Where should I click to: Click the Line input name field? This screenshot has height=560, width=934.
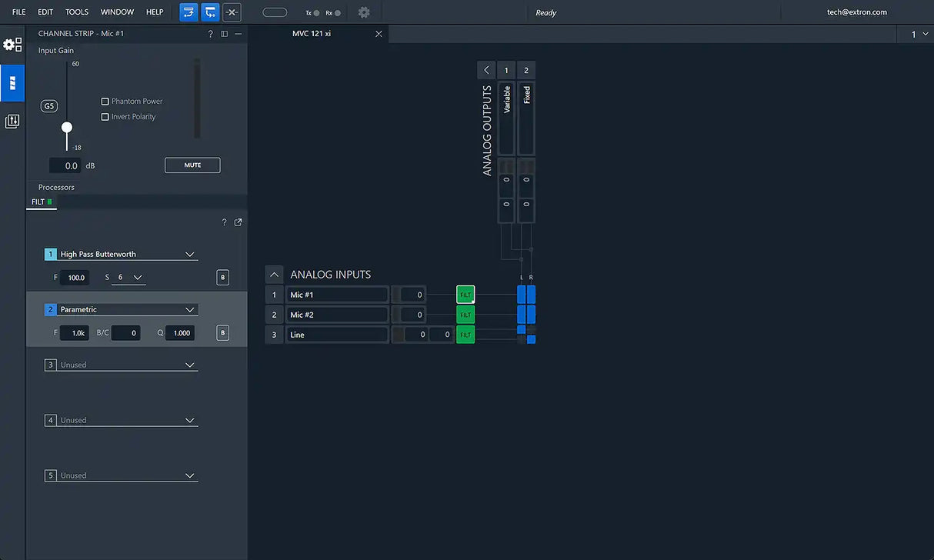click(x=337, y=335)
